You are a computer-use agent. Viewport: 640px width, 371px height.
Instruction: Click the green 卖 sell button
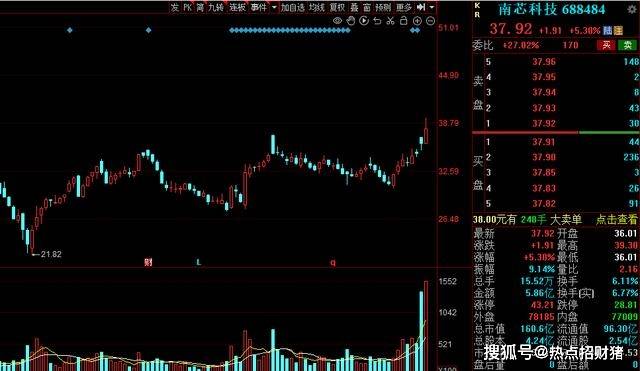pos(627,45)
